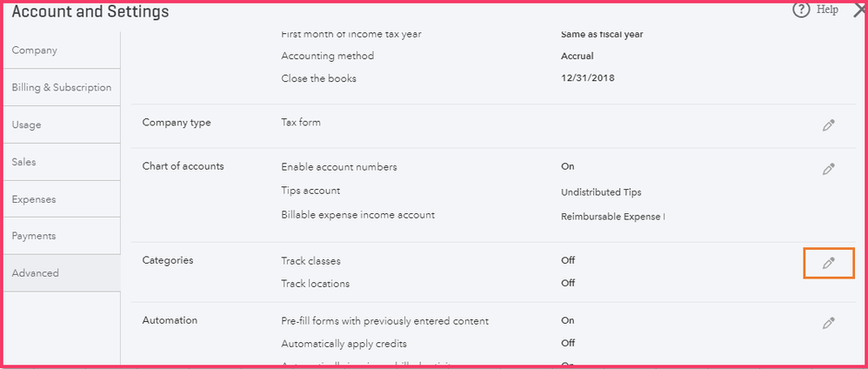
Task: Close the Account and Settings window
Action: (859, 10)
